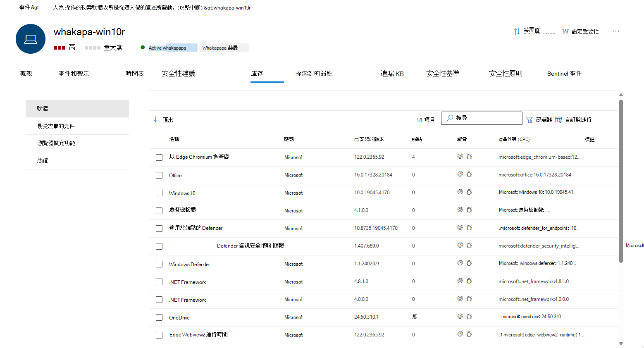Click the up-down arrows icon for 裝置值

[x=517, y=31]
